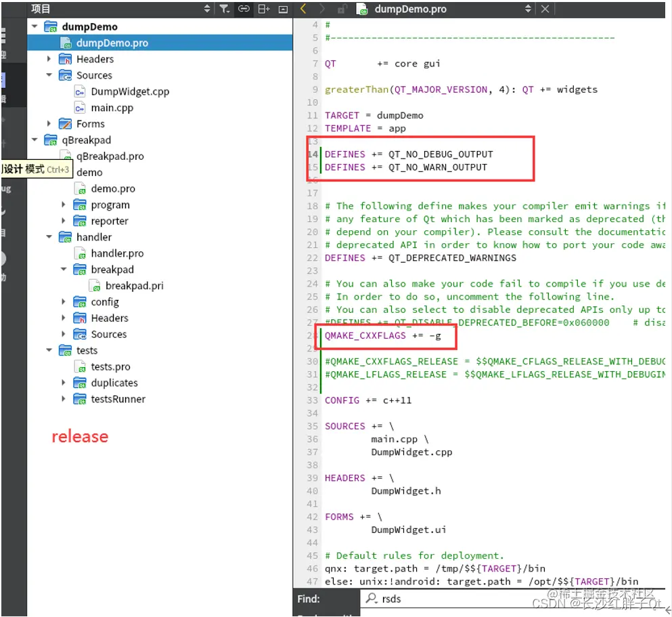The image size is (672, 617).
Task: Collapse the Sources folder under dumpDemo
Action: tap(49, 75)
